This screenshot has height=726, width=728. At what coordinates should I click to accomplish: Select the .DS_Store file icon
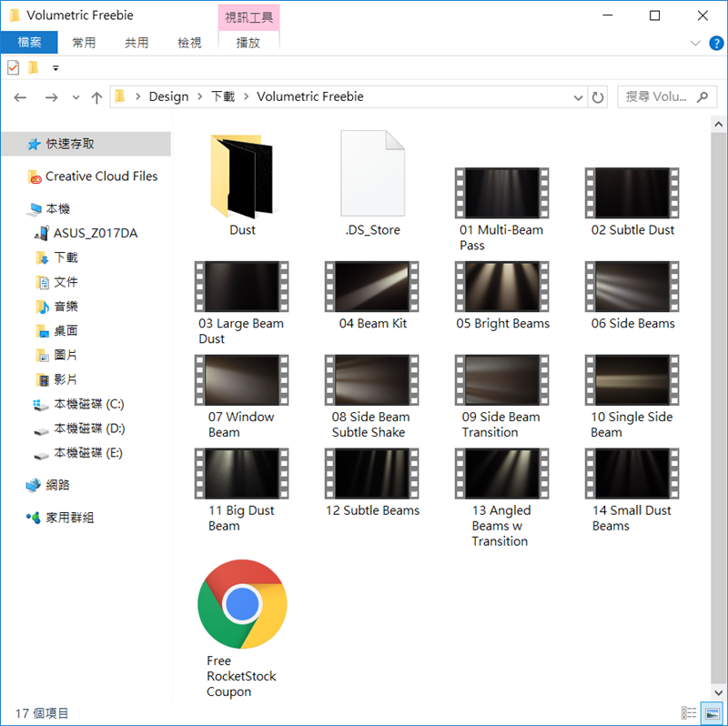[x=372, y=173]
